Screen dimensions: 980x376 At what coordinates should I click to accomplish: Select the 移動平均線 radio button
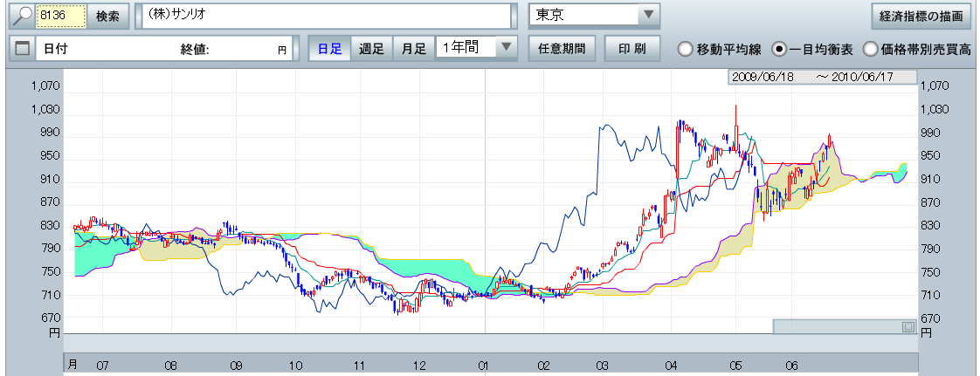click(x=685, y=49)
